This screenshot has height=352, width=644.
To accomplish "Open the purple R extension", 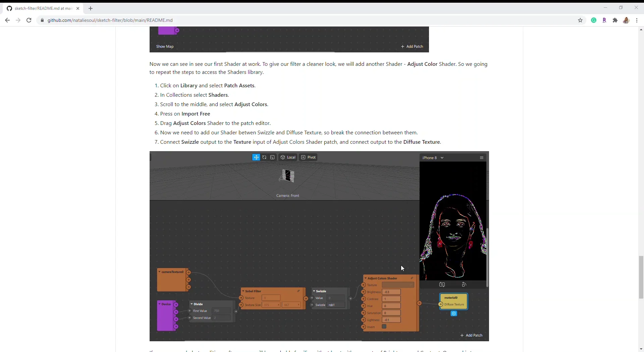I will [604, 20].
